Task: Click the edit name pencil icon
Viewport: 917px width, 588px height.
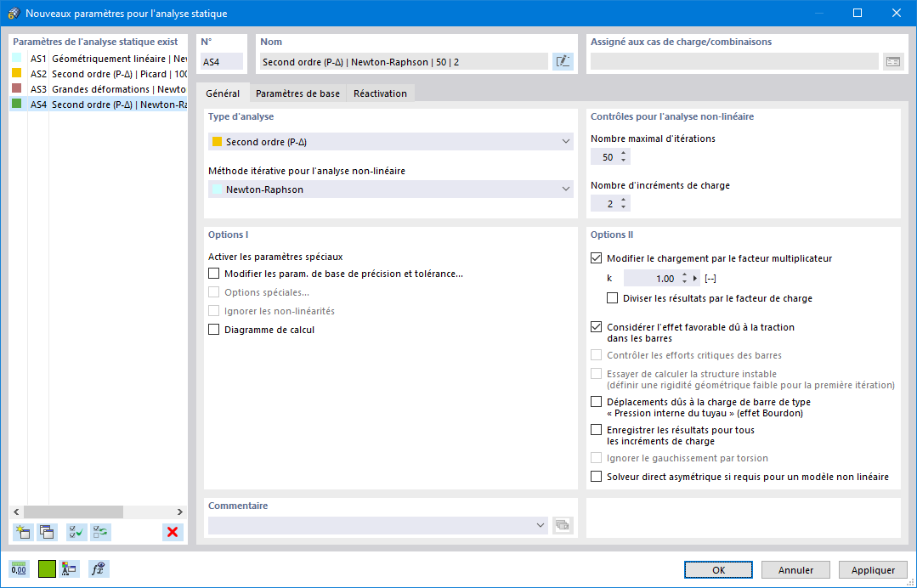Action: (x=563, y=61)
